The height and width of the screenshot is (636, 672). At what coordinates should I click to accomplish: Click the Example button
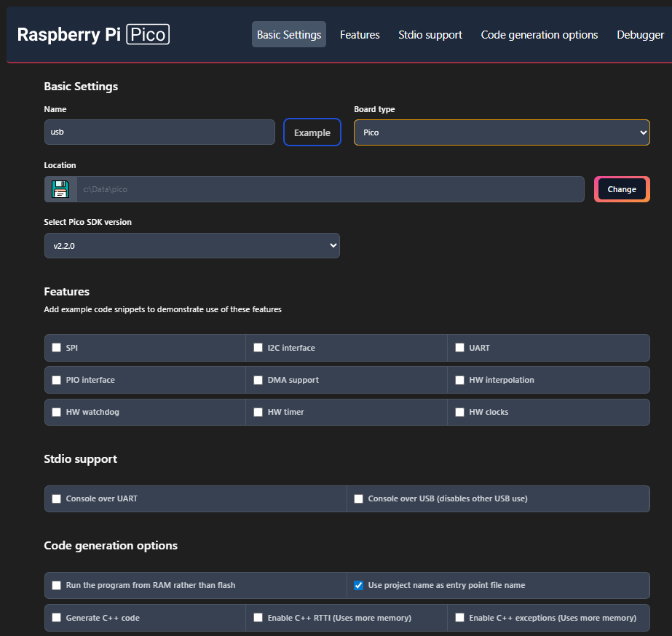[x=312, y=132]
